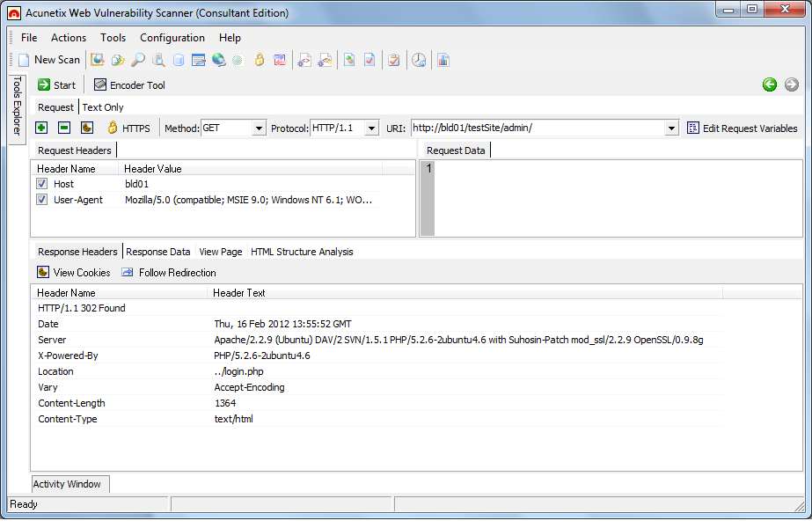Click View Cookies
The width and height of the screenshot is (812, 528).
[74, 273]
